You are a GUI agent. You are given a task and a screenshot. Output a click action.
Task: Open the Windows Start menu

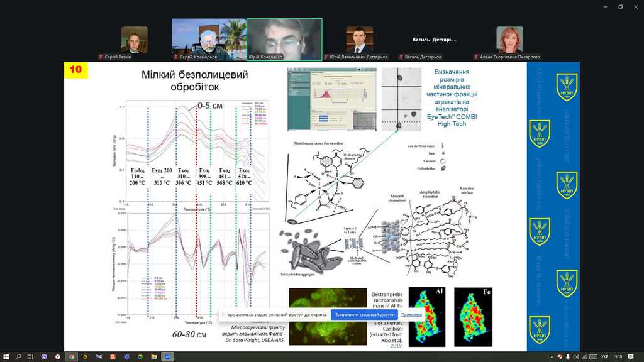pyautogui.click(x=5, y=356)
